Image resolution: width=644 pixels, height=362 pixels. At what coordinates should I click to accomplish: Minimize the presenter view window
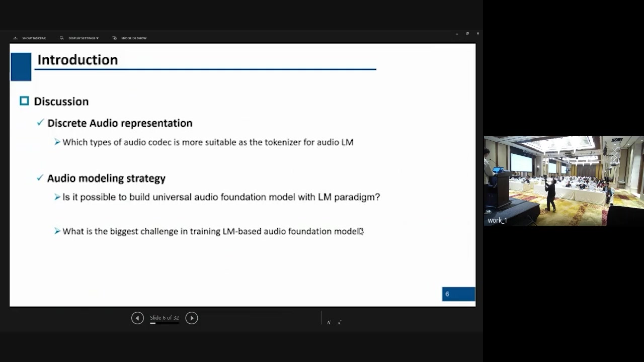coord(457,34)
